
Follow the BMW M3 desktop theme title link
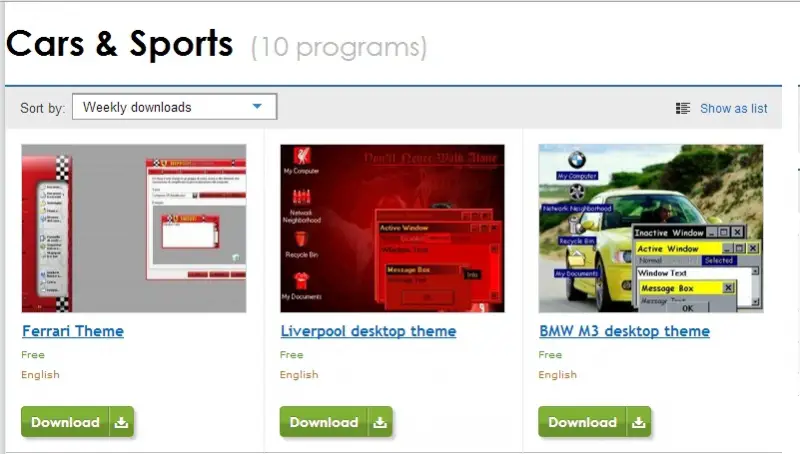(624, 331)
